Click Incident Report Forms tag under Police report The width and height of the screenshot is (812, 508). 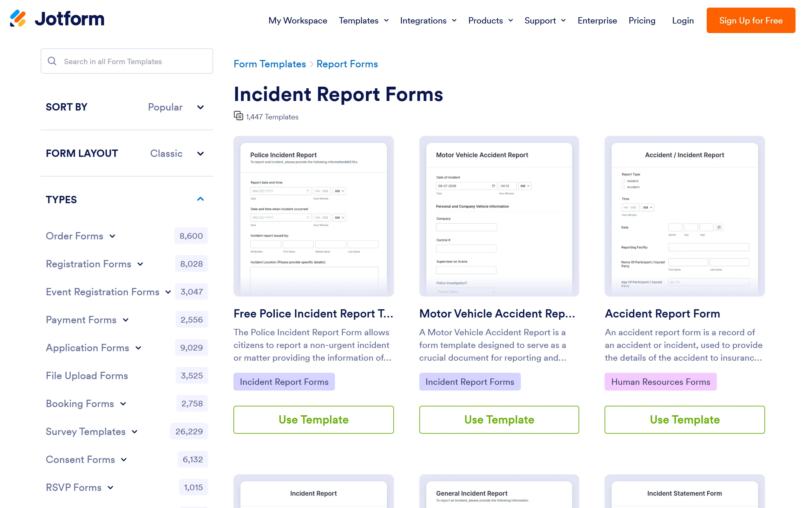(284, 382)
